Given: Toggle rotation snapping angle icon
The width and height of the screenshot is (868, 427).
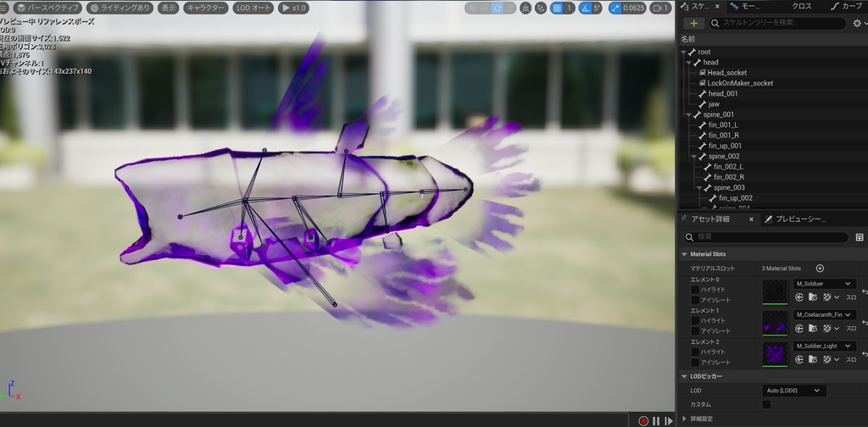Looking at the screenshot, I should 585,8.
